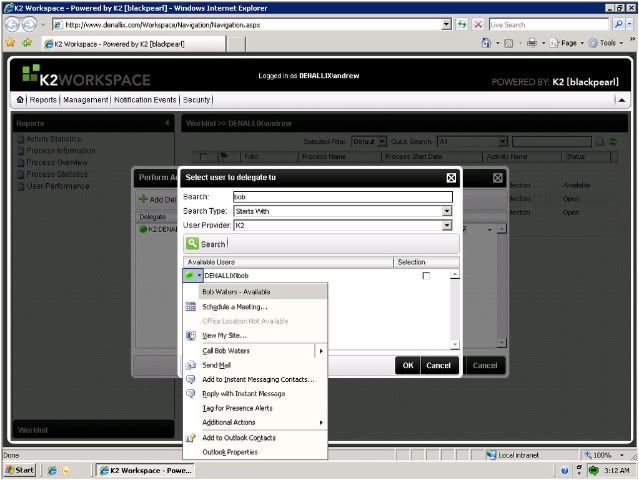
Task: Open the Reports menu
Action: (43, 100)
